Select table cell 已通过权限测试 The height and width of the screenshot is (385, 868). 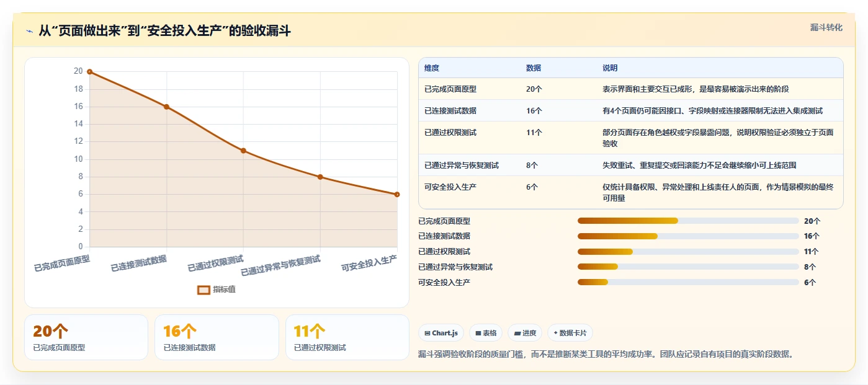(x=450, y=133)
